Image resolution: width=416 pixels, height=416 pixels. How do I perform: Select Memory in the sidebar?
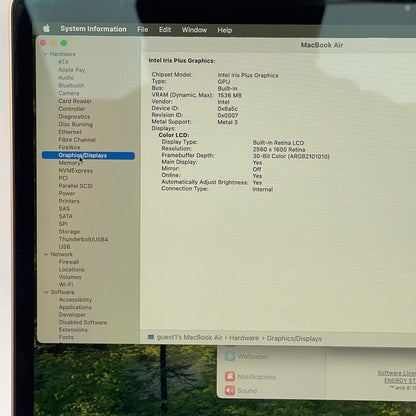pos(69,163)
